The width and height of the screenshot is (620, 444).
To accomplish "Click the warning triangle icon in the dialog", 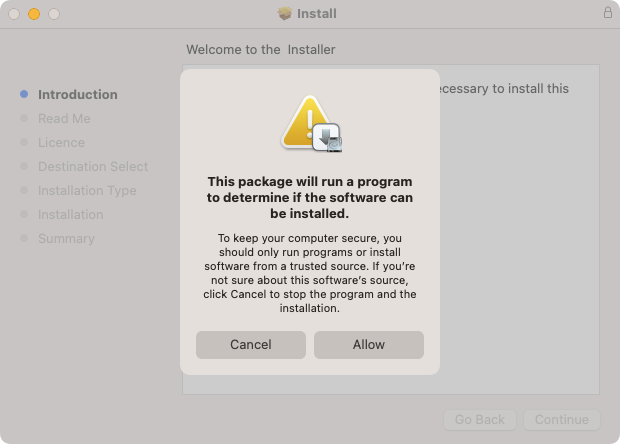I will tap(306, 122).
